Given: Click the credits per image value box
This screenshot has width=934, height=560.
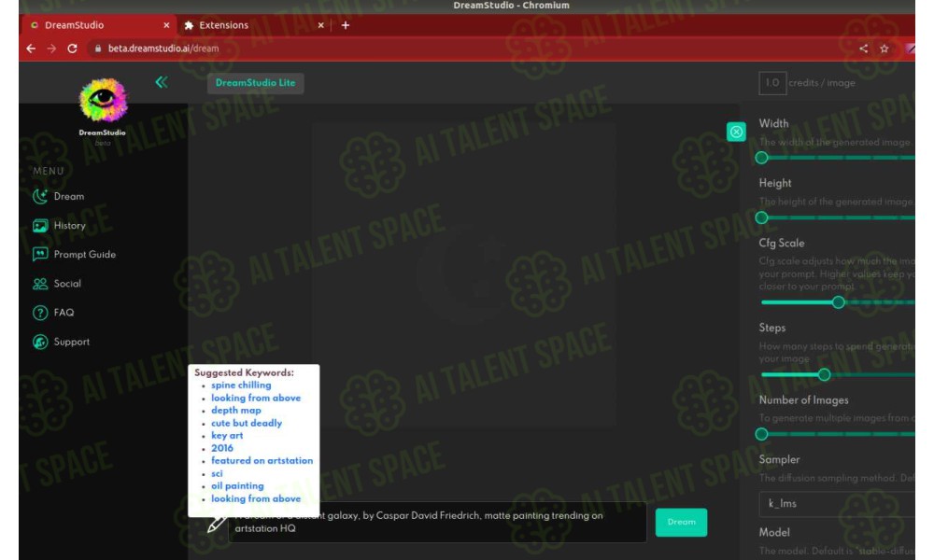Looking at the screenshot, I should [x=772, y=83].
